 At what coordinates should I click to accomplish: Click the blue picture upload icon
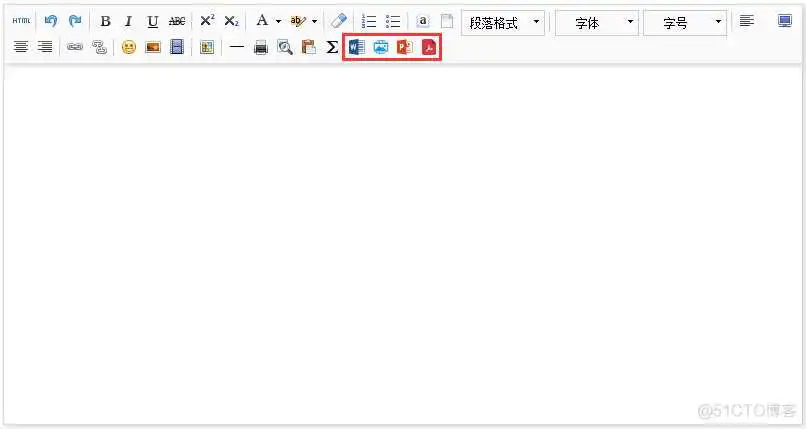(380, 47)
